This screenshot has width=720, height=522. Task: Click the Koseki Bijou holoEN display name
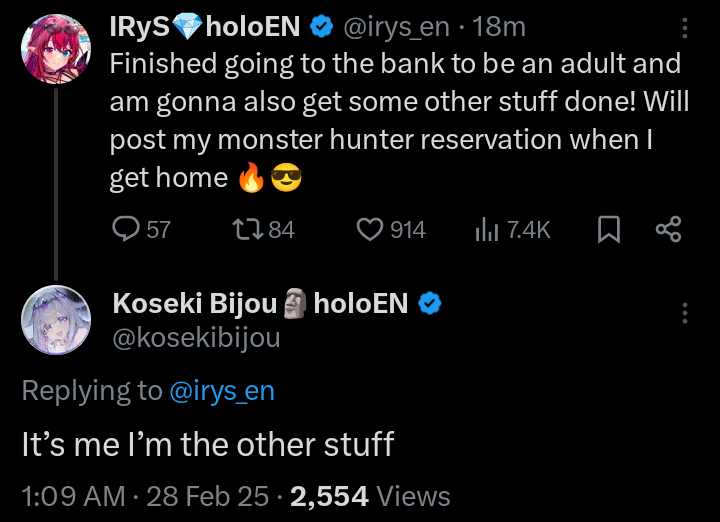(260, 302)
